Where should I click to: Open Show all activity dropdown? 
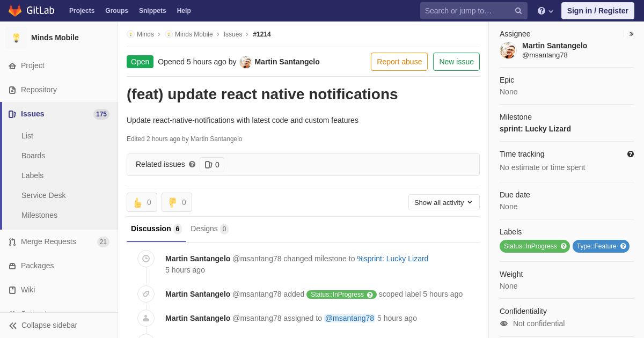[x=444, y=202]
